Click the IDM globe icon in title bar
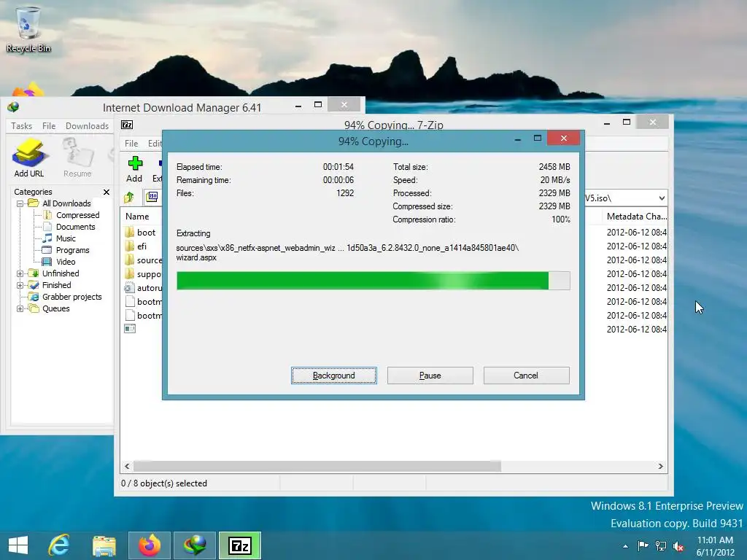The image size is (747, 560). (13, 107)
